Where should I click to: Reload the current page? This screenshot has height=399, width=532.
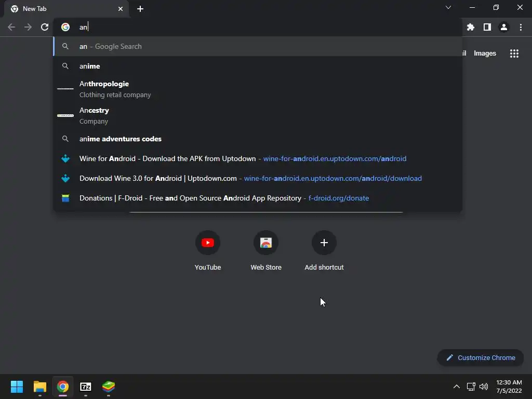tap(45, 27)
